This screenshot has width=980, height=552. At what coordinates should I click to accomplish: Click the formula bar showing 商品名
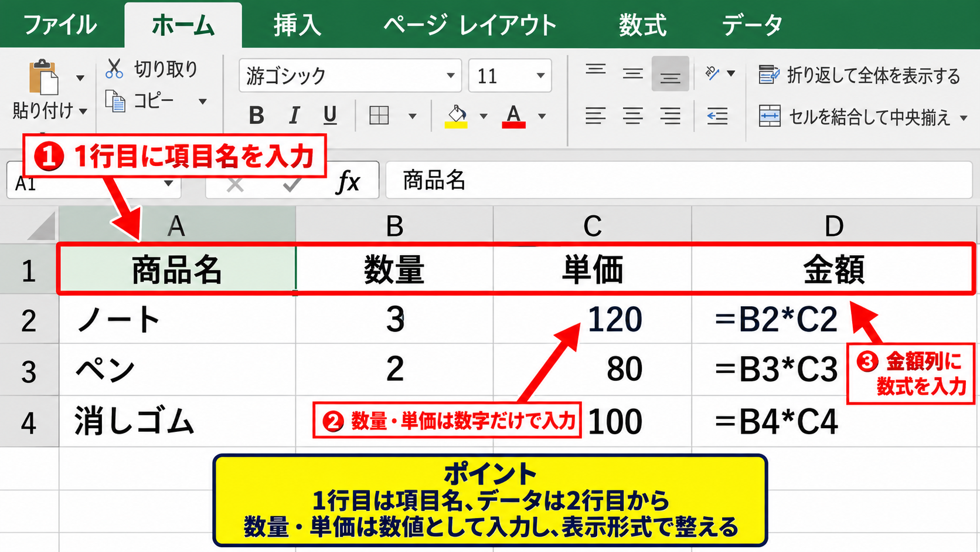click(679, 180)
